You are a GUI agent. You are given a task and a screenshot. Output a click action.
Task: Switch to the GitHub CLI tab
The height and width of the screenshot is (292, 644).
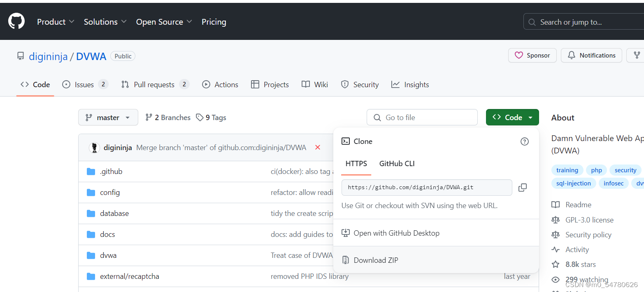click(x=396, y=163)
